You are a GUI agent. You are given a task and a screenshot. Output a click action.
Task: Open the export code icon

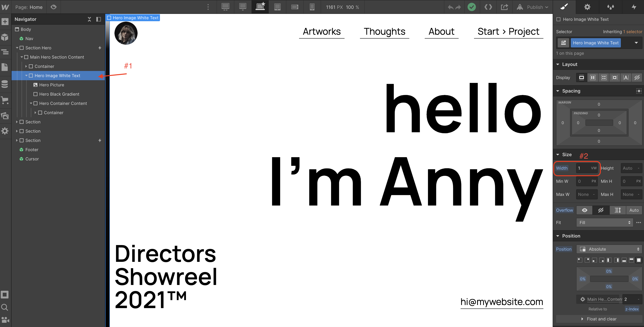pos(488,7)
